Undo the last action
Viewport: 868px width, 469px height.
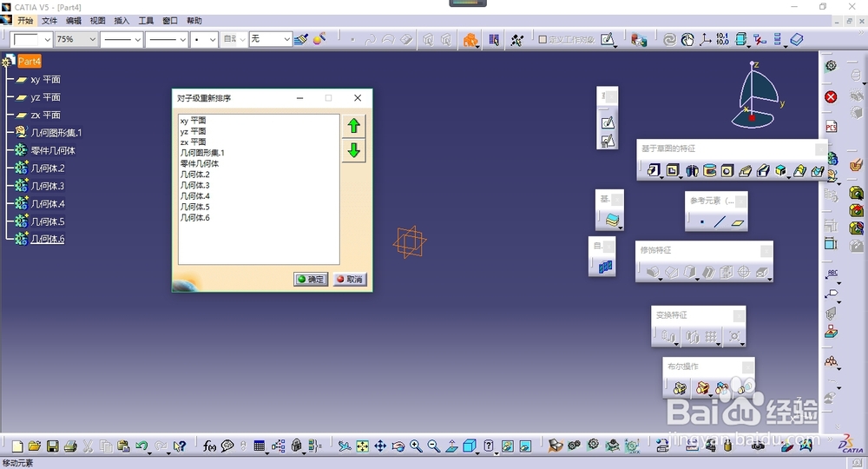click(141, 446)
